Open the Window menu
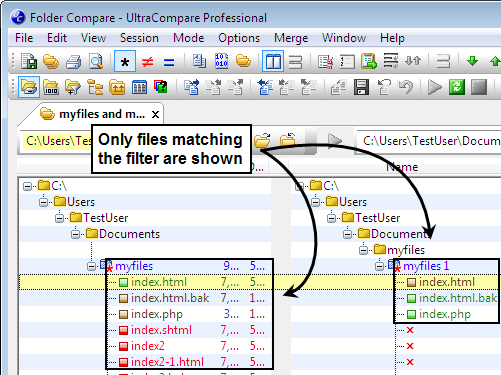 point(344,38)
